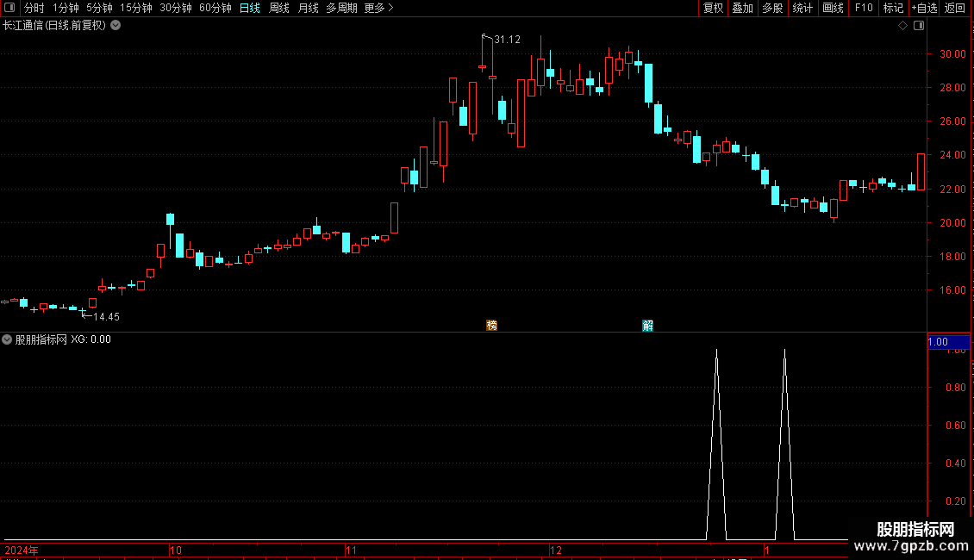Click the 长江通信(日线.前复权) title
The image size is (974, 560).
pyautogui.click(x=54, y=26)
